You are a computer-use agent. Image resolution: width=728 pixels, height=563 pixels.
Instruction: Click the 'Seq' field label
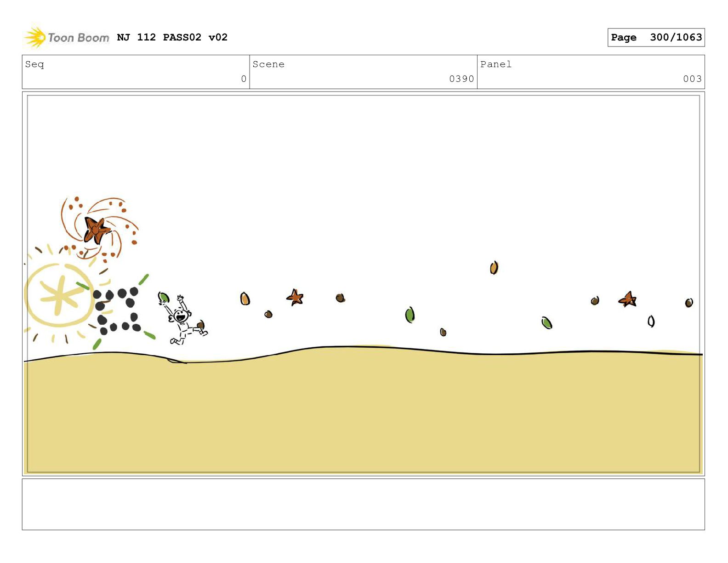34,64
